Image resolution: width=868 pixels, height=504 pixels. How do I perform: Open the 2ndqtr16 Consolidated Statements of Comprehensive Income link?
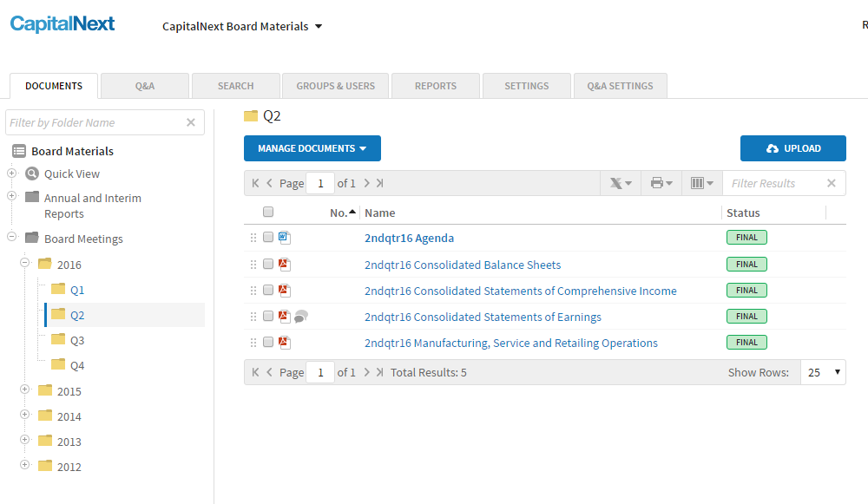click(521, 290)
